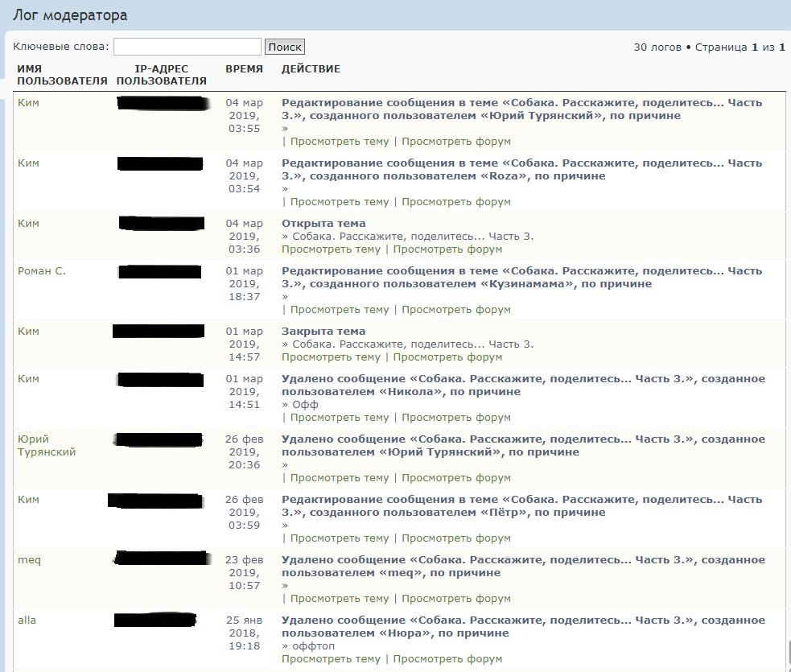View topic link under Открыта тема
The height and width of the screenshot is (672, 791).
[331, 249]
